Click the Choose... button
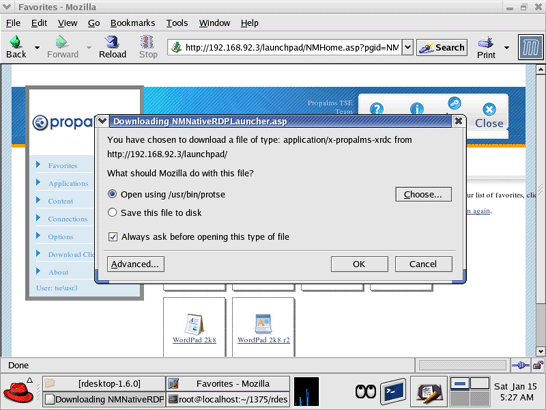This screenshot has width=546, height=410. pos(423,194)
